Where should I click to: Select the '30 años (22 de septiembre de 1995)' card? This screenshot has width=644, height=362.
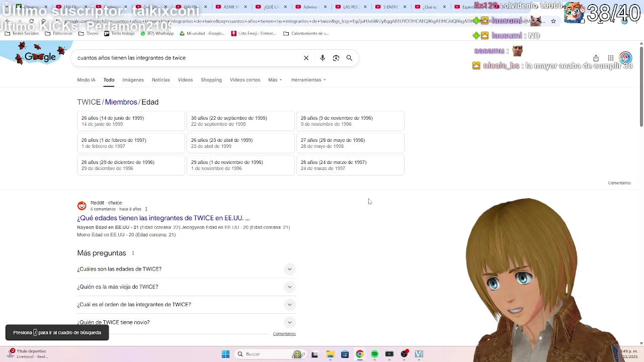pyautogui.click(x=240, y=121)
